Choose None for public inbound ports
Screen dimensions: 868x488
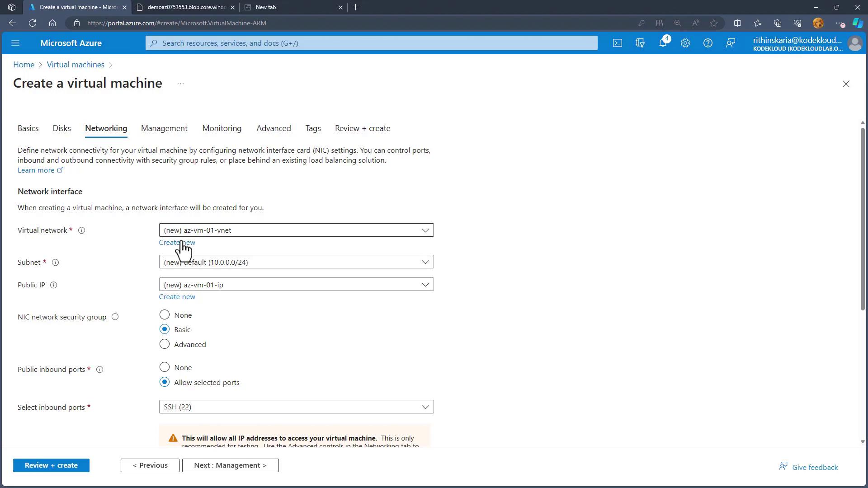coord(165,367)
